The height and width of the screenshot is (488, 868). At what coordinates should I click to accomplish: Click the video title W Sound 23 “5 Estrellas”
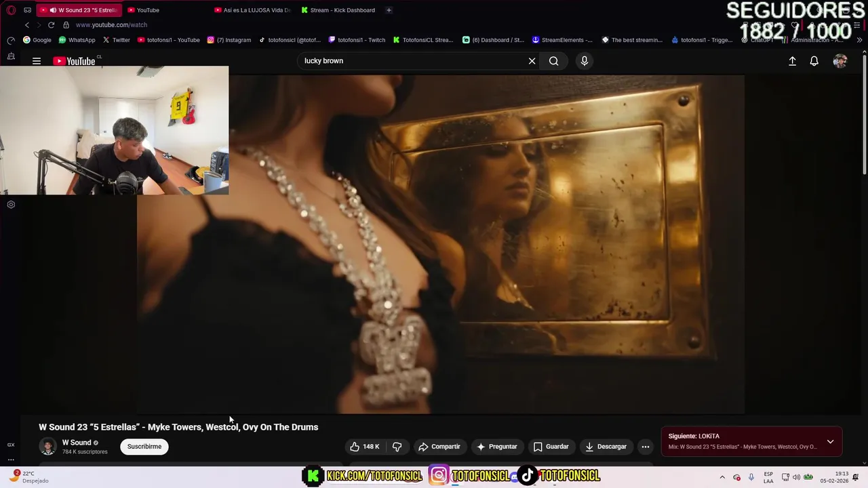(x=178, y=427)
